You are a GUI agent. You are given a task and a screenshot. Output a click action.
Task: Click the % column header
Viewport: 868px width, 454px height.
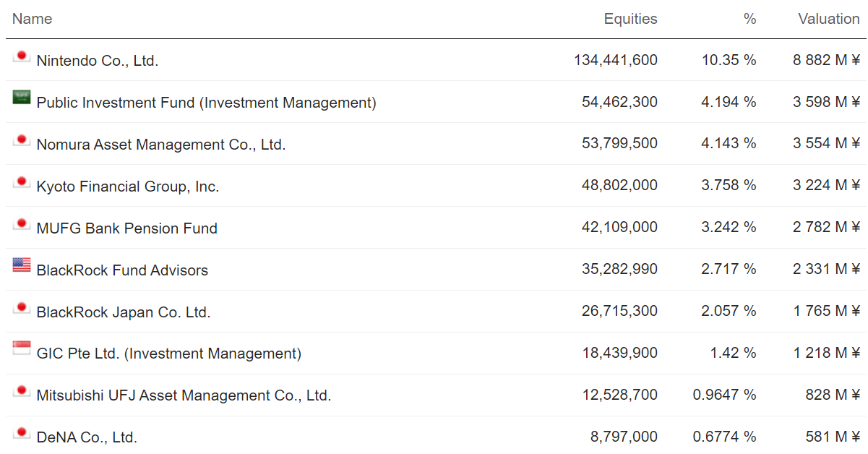click(749, 19)
